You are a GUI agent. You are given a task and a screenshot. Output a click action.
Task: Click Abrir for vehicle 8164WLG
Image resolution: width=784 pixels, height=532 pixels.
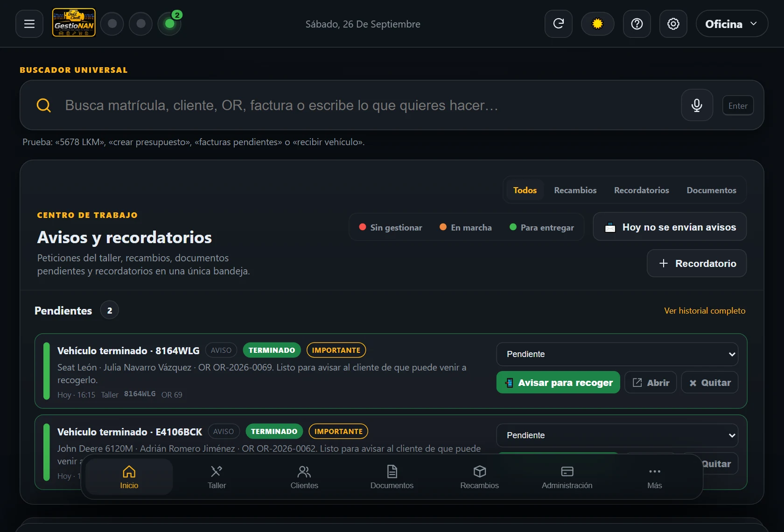(x=651, y=383)
